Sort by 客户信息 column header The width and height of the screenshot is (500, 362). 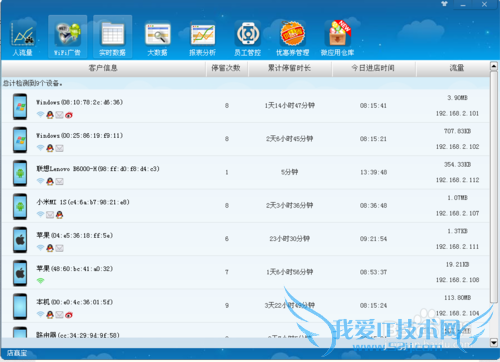coord(103,68)
